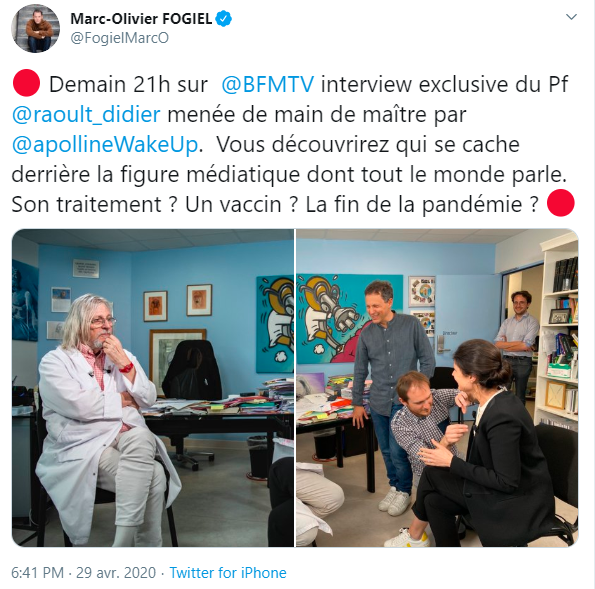The height and width of the screenshot is (589, 595).
Task: Open the tweet options chevron menu
Action: tap(571, 17)
